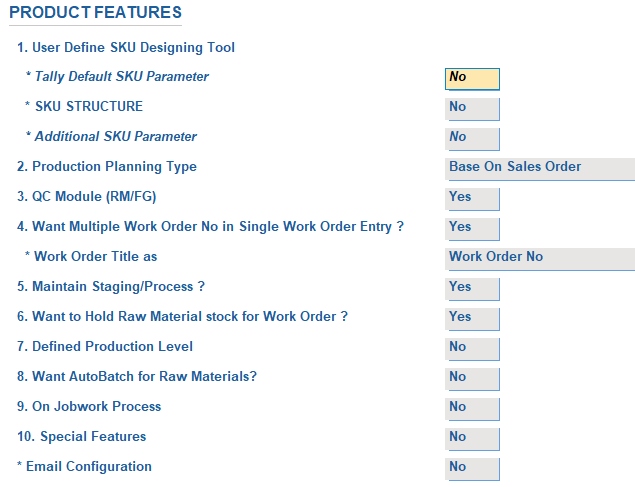This screenshot has height=487, width=635.
Task: Toggle the Special Features No field
Action: point(472,438)
